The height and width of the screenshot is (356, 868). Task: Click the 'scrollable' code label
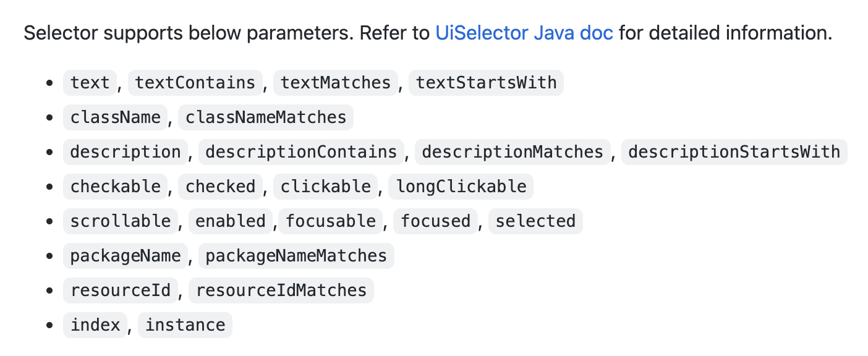121,221
